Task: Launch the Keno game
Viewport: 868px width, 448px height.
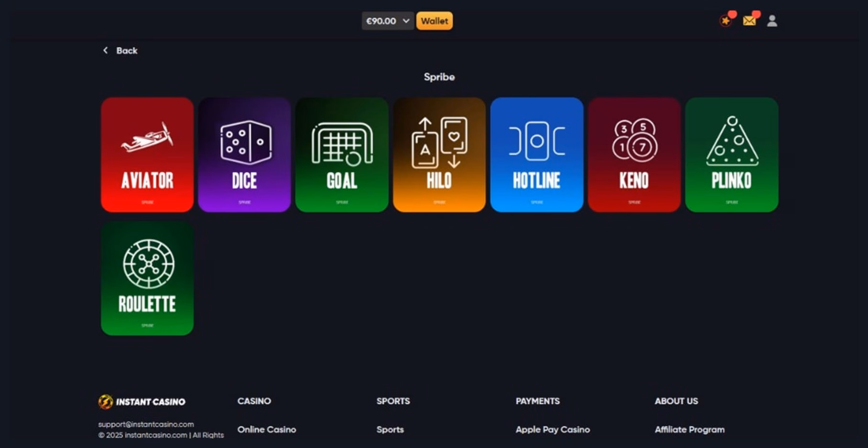Action: click(x=634, y=155)
